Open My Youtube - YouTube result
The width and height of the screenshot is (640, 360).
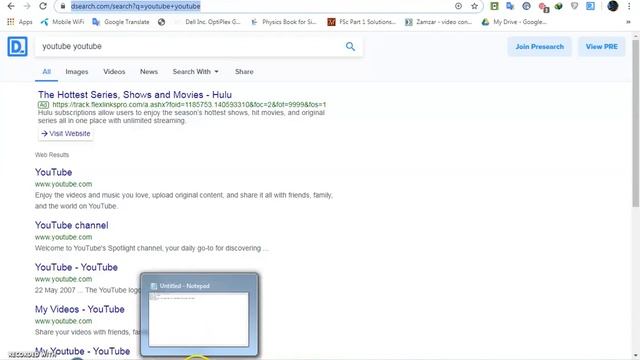tap(83, 351)
